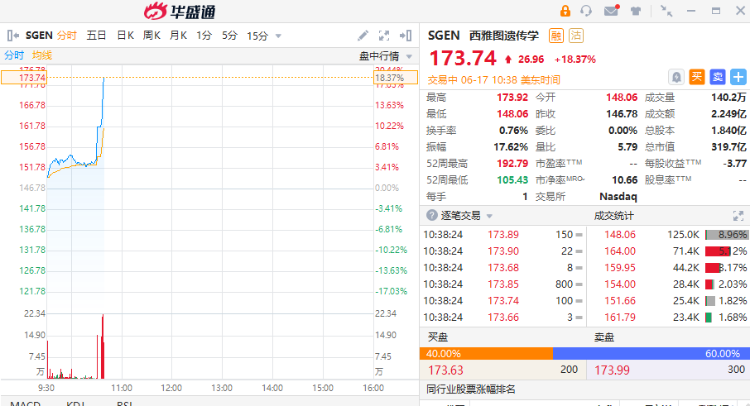Viewport: 750px width, 406px height.
Task: Click the 成交统计 header
Action: pos(614,216)
